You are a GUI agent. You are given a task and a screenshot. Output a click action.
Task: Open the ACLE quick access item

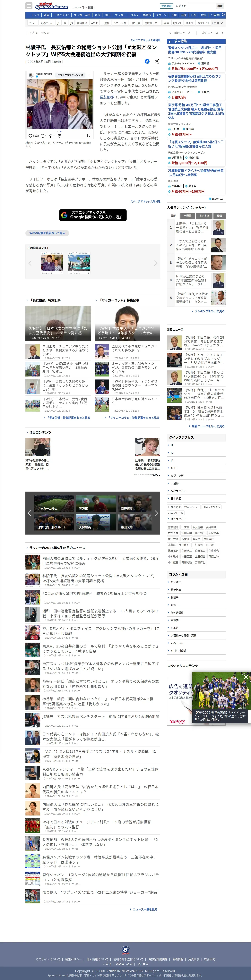tap(196, 468)
